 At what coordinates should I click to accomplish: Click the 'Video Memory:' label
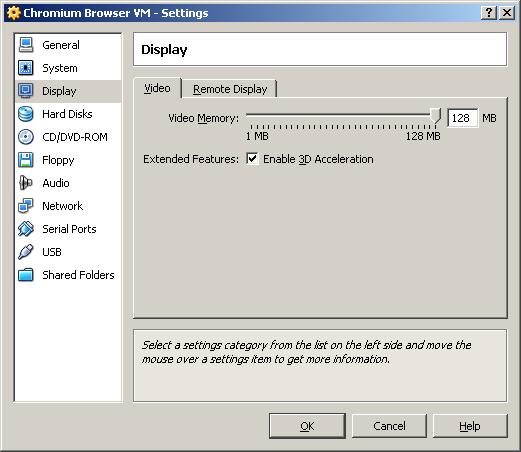203,118
